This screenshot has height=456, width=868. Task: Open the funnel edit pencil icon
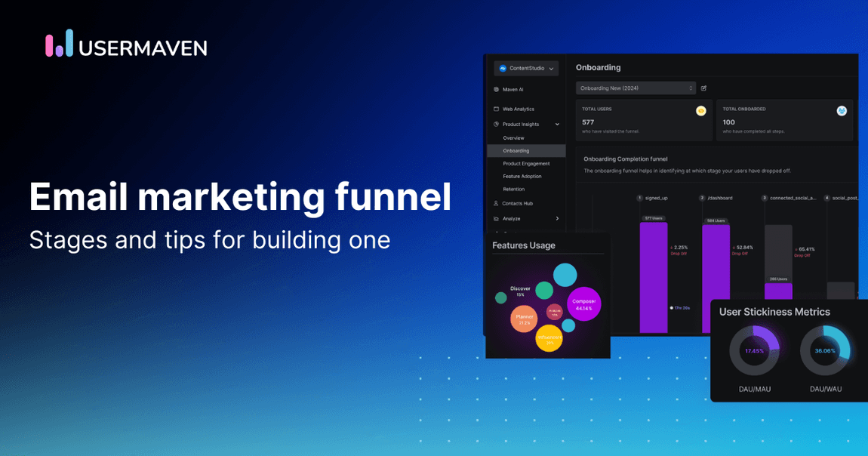point(704,88)
